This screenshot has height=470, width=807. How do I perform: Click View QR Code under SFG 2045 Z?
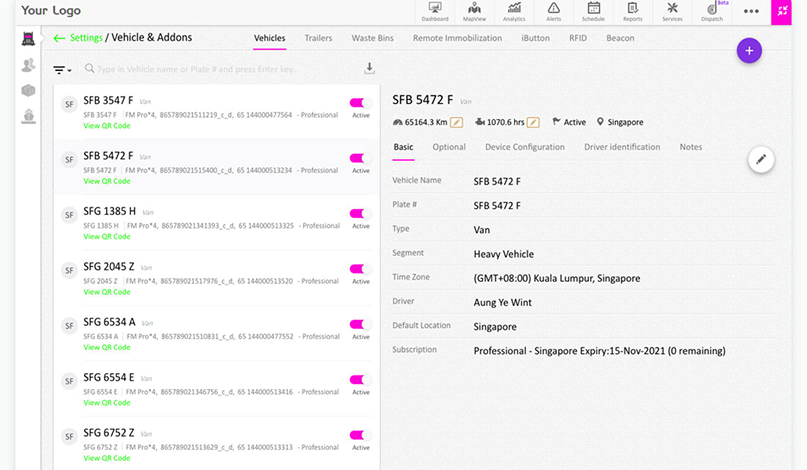[106, 292]
